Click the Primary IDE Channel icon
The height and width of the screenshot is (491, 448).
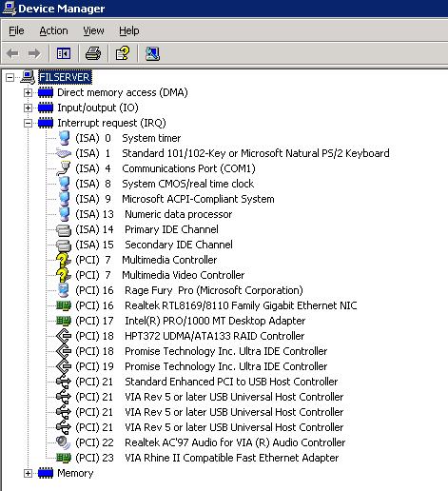coord(64,229)
